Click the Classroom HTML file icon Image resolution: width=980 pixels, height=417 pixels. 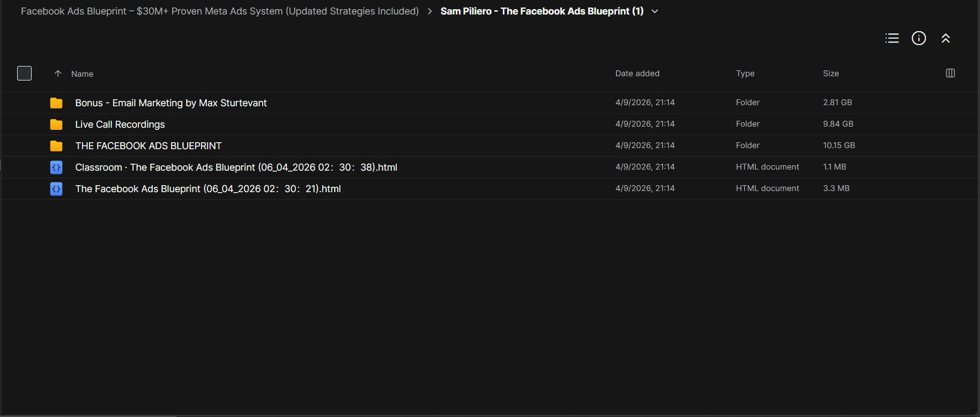[56, 167]
